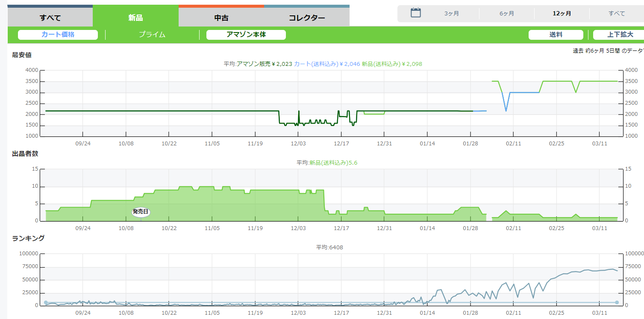The height and width of the screenshot is (319, 644).
Task: Click right handle of ranking range slider
Action: tap(617, 303)
